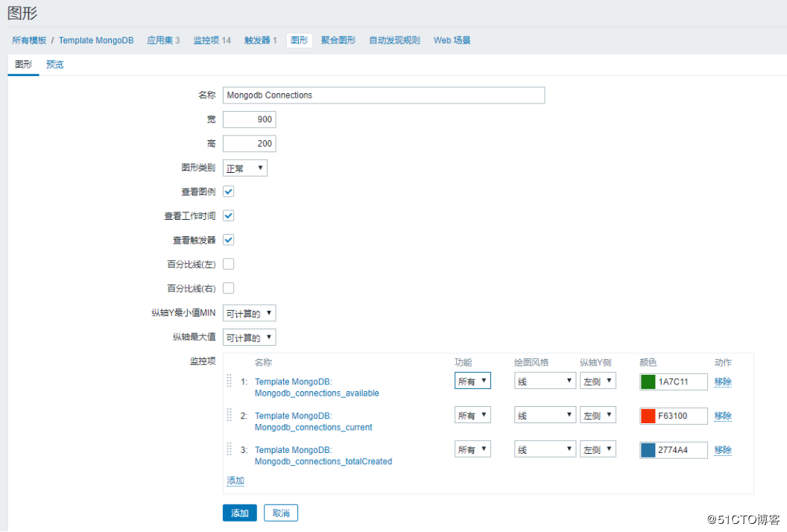
Task: Go to 触发器 tab
Action: 261,40
